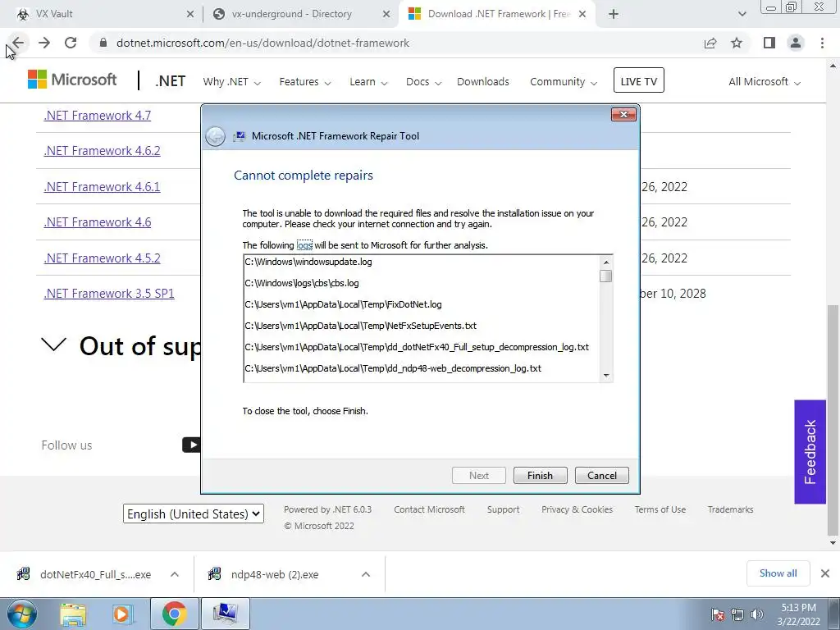This screenshot has height=630, width=840.
Task: Open the Downloads nav item
Action: click(482, 82)
